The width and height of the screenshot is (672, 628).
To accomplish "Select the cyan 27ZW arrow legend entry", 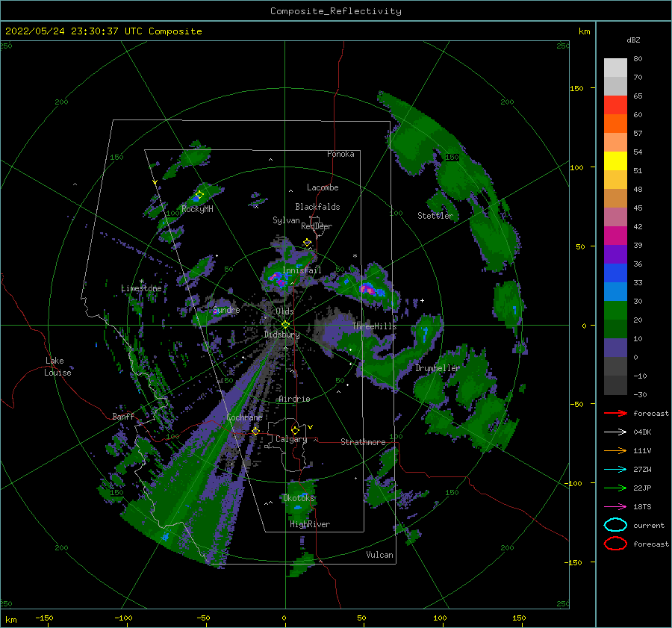I will 615,469.
